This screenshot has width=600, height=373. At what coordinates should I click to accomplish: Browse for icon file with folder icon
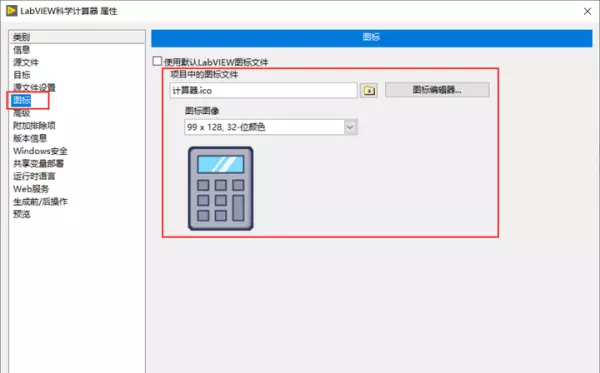369,90
